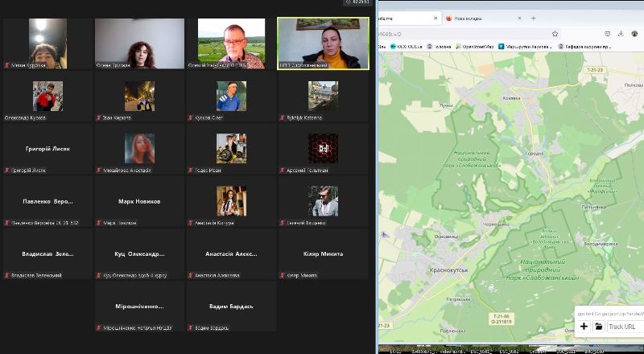Viewport: 644px width, 354px height.
Task: Click the browser address bar
Action: [467, 34]
